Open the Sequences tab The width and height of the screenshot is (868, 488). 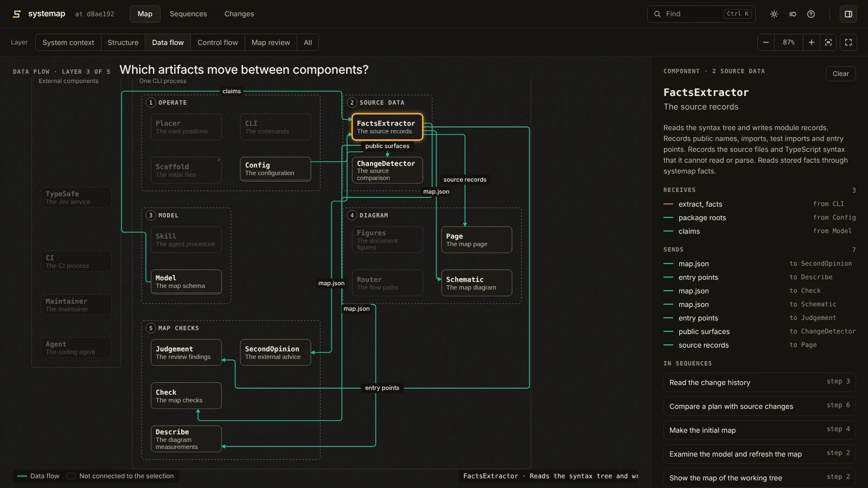pyautogui.click(x=188, y=14)
